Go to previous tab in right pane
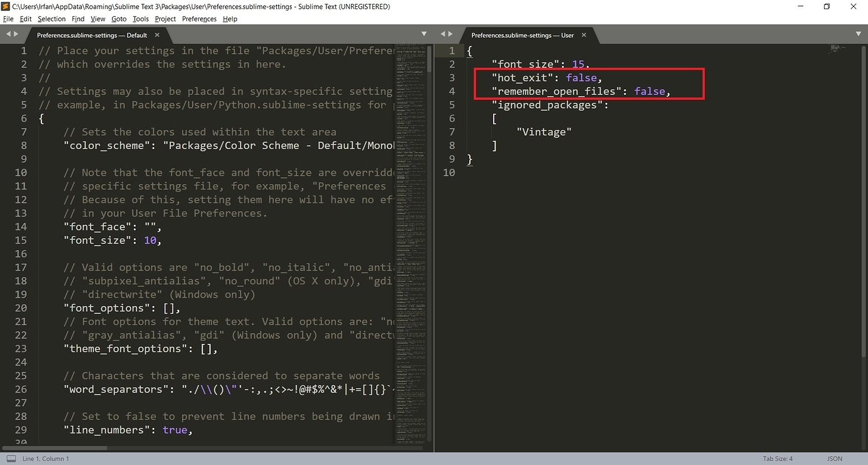The width and height of the screenshot is (868, 465). click(443, 34)
